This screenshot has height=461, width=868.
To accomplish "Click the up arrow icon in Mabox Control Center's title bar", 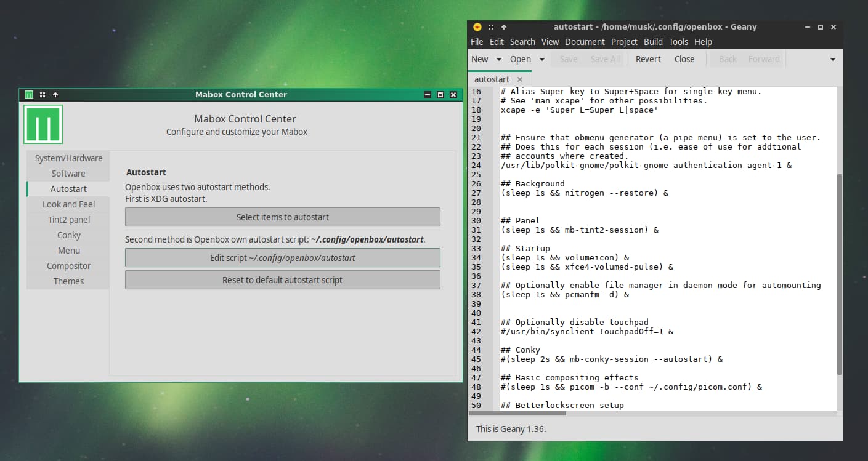I will 55,95.
